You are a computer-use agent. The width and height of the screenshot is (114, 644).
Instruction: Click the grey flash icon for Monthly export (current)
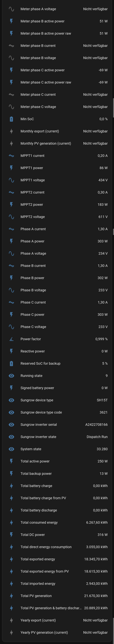tap(11, 131)
